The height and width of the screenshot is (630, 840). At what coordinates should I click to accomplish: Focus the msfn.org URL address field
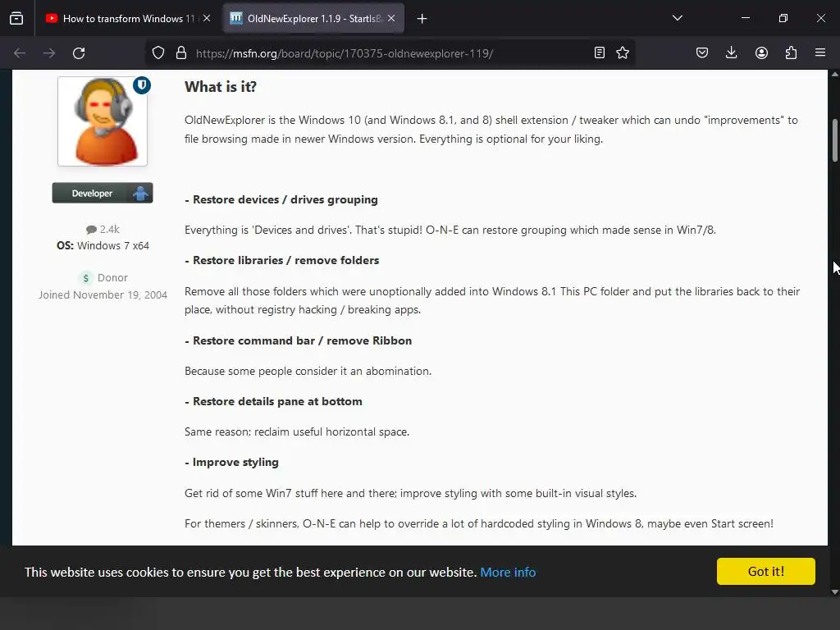(x=389, y=53)
